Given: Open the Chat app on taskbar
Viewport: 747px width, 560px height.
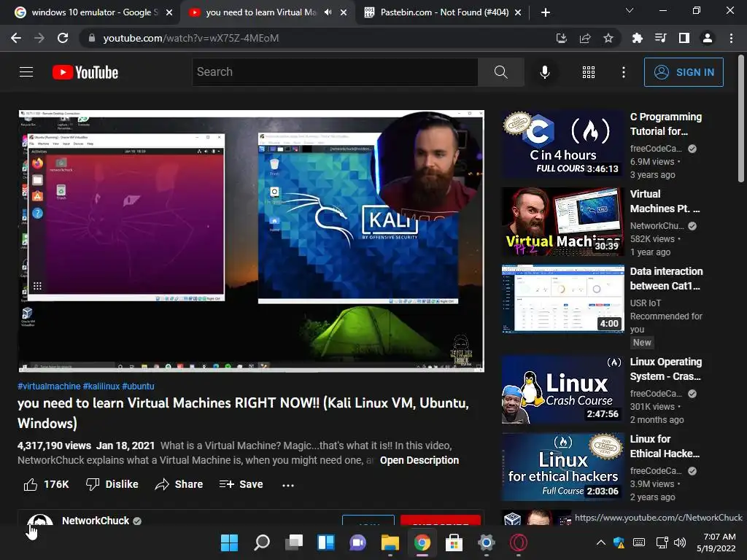Looking at the screenshot, I should pos(357,542).
